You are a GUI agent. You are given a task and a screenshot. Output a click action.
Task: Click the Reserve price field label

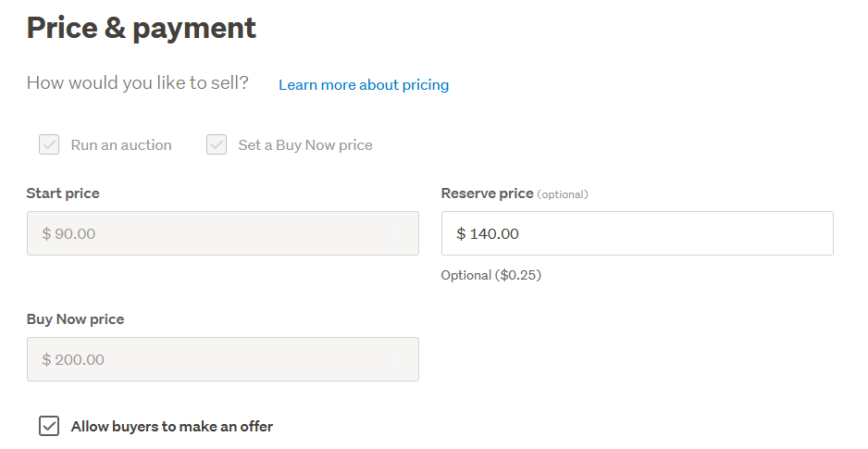coord(487,193)
